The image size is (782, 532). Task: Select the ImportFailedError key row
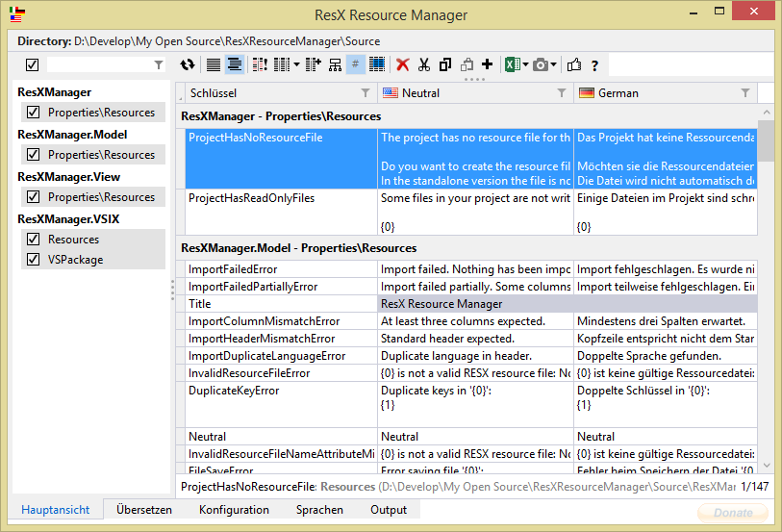(x=281, y=269)
